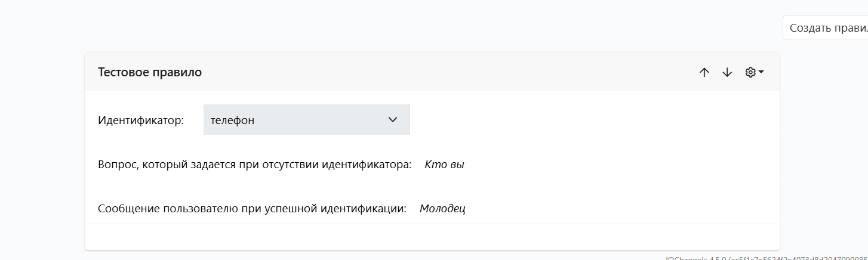Open the Идентификатор dropdown showing телефон

point(307,120)
